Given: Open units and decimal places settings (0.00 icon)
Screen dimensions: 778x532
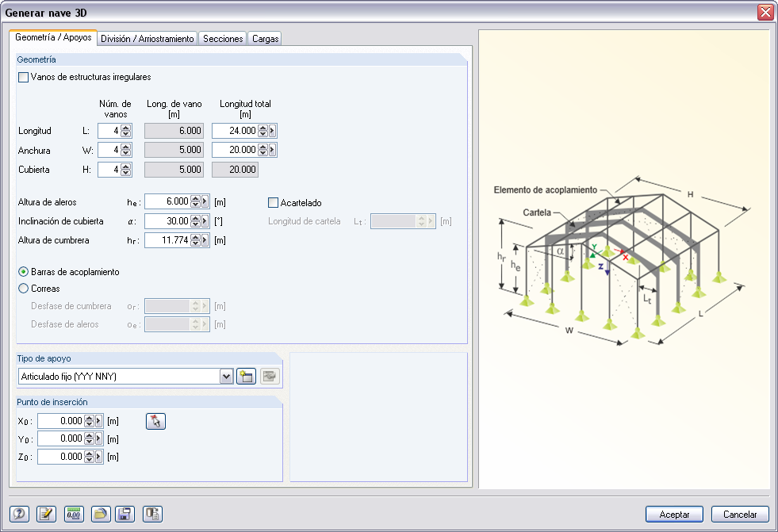Looking at the screenshot, I should click(x=74, y=514).
